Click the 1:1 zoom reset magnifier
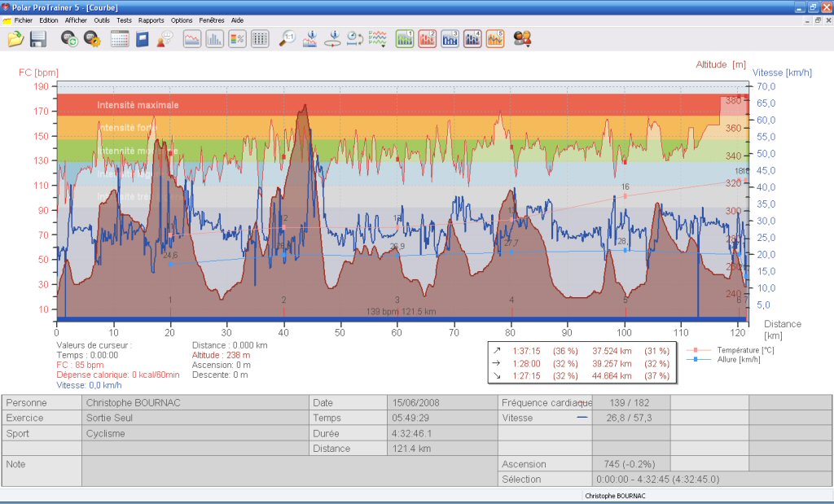This screenshot has width=834, height=504. click(x=288, y=39)
